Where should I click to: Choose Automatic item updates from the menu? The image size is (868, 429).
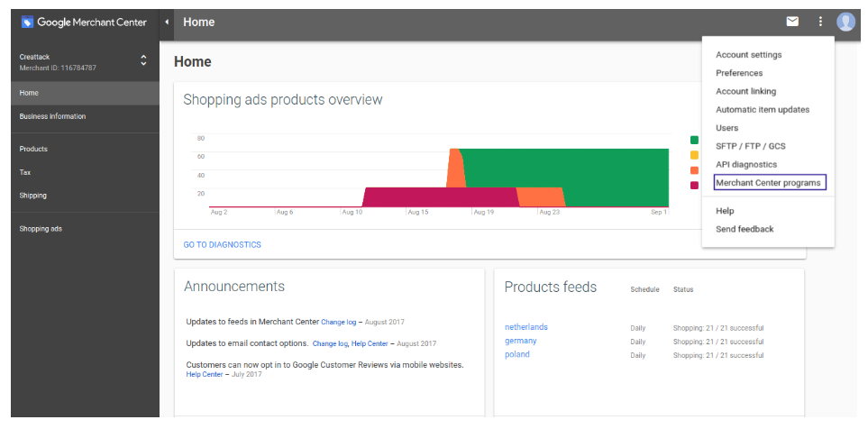point(763,110)
